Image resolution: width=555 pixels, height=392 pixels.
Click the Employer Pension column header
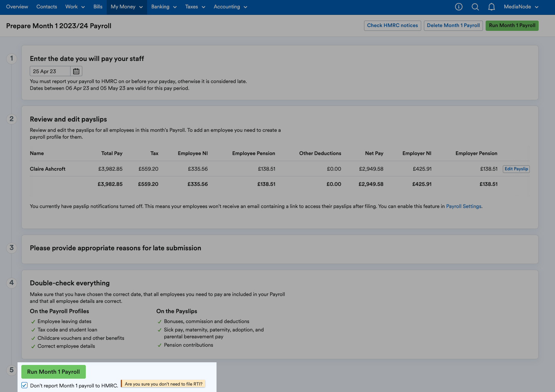coord(476,153)
